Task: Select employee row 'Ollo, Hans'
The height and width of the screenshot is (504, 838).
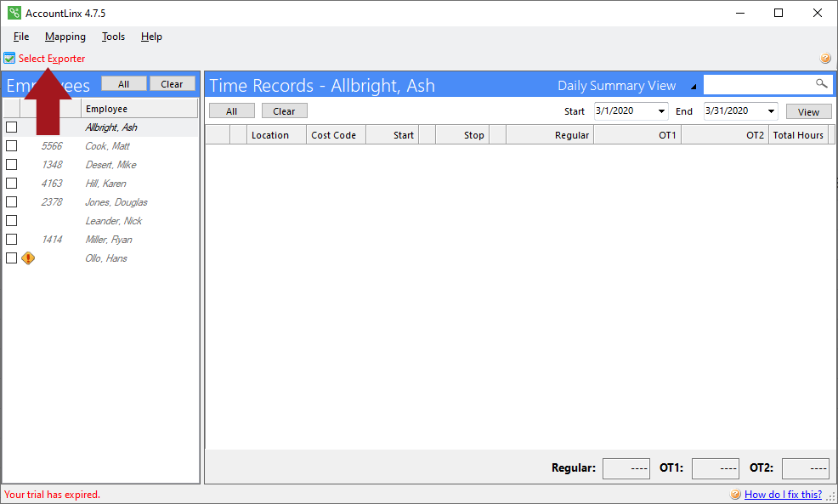Action: (x=100, y=258)
